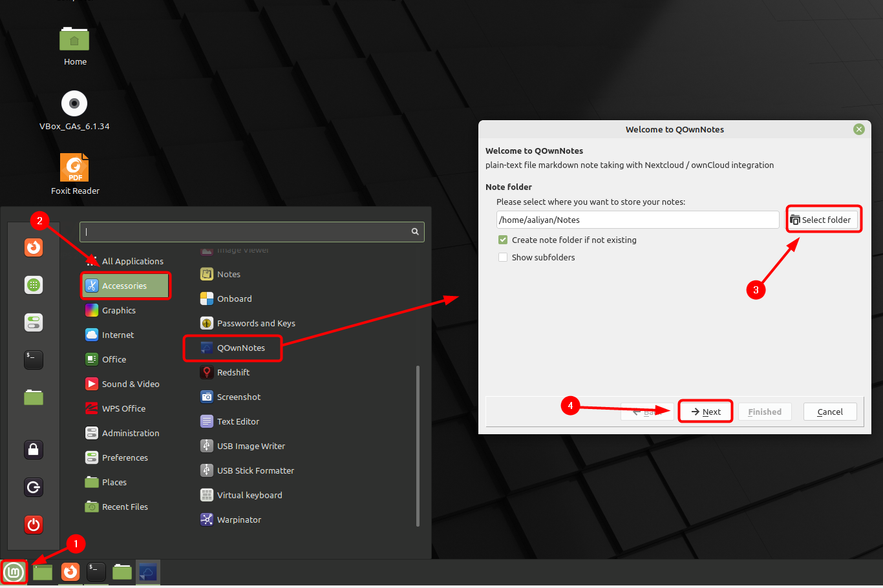This screenshot has width=883, height=588.
Task: Click the menu search input box
Action: pyautogui.click(x=252, y=231)
